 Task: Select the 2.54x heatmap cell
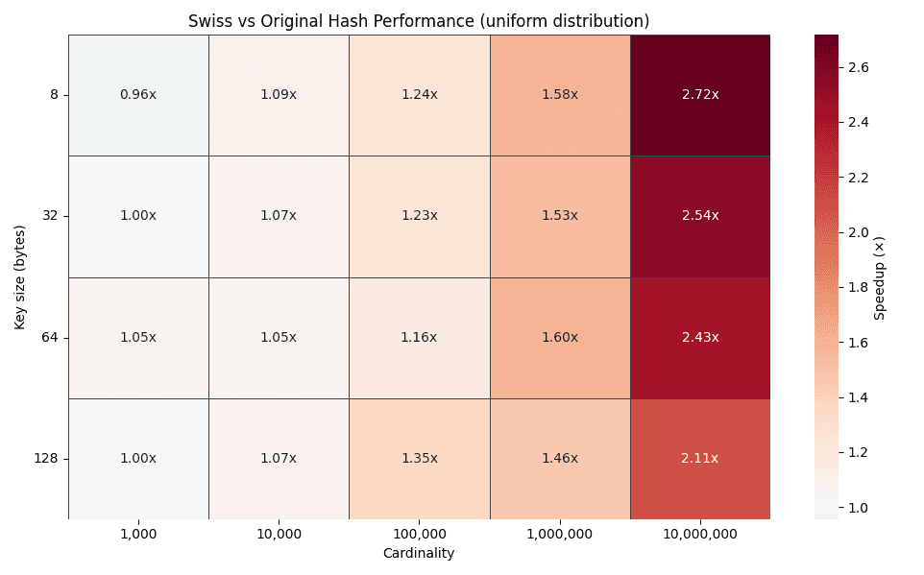(x=700, y=216)
